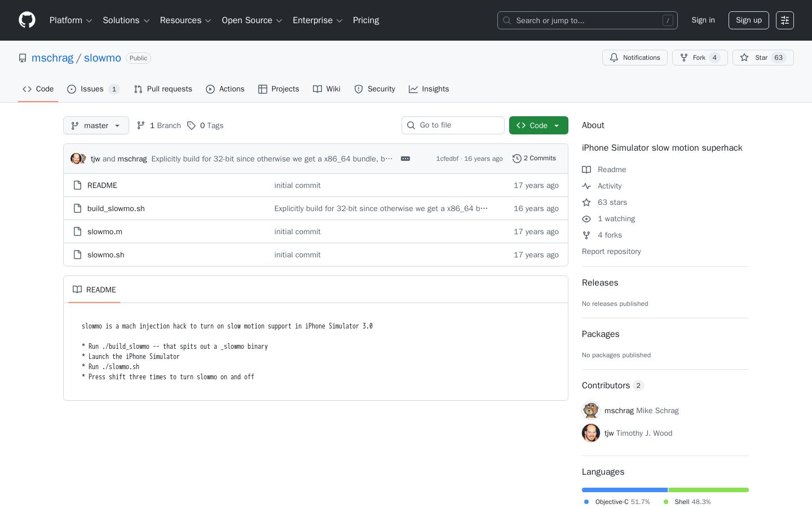Click the 4 forks icon in About
The image size is (812, 508).
tap(586, 235)
